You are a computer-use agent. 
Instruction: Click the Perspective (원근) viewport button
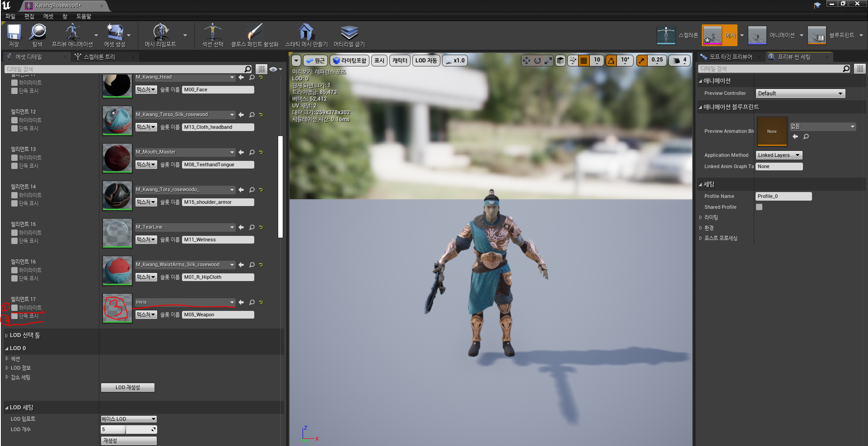[315, 61]
